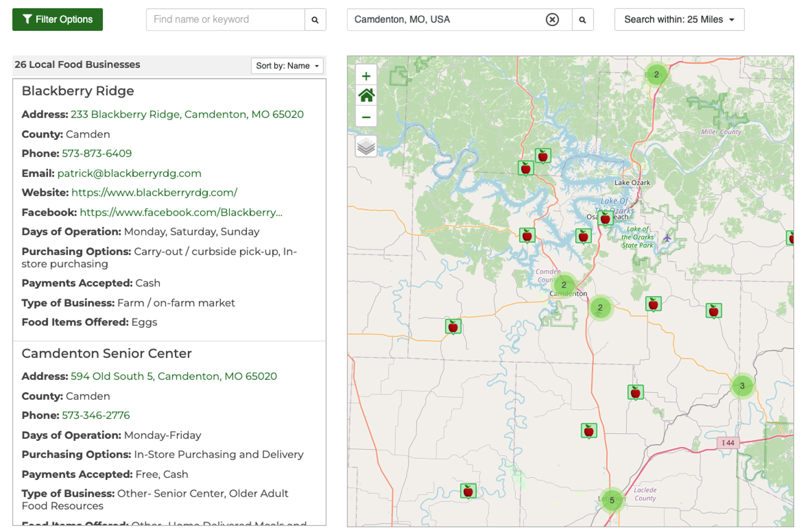Click the Camdenton Senior Center phone number

[96, 415]
